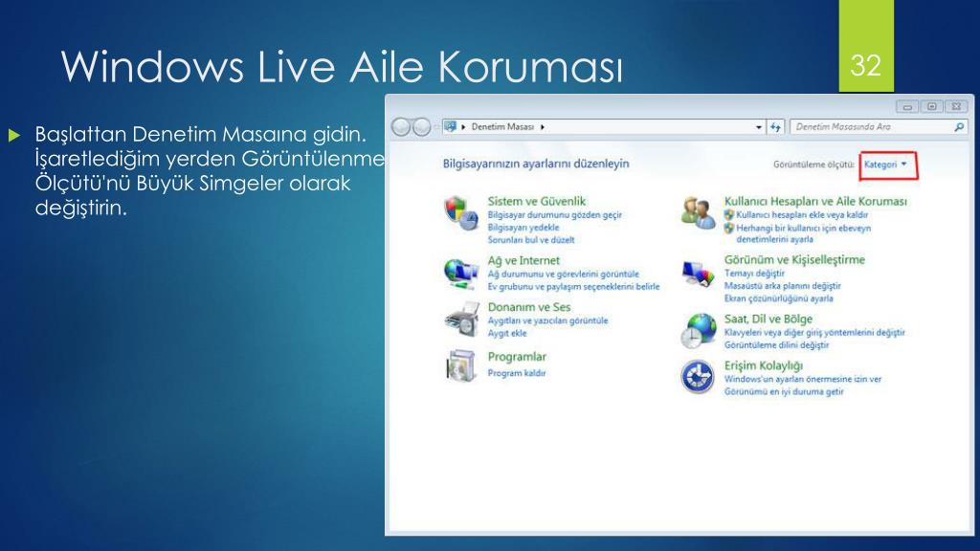Click Aygıtları ve yazıcıları görüntüle link
The width and height of the screenshot is (980, 551).
pos(547,320)
